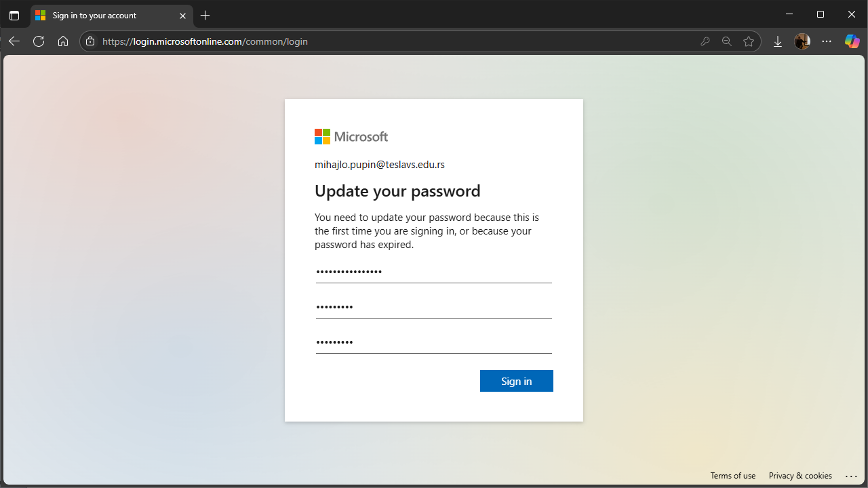This screenshot has height=488, width=868.
Task: Open the Downloads icon
Action: pos(778,41)
